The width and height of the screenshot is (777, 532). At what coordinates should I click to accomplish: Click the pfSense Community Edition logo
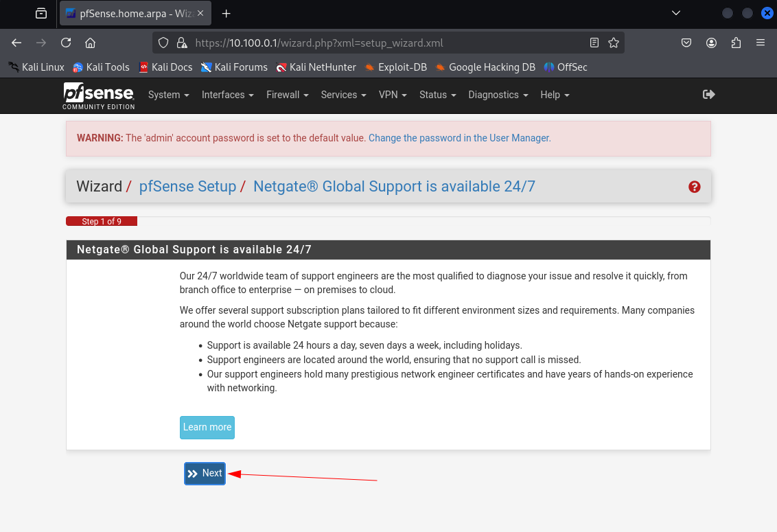pyautogui.click(x=99, y=95)
